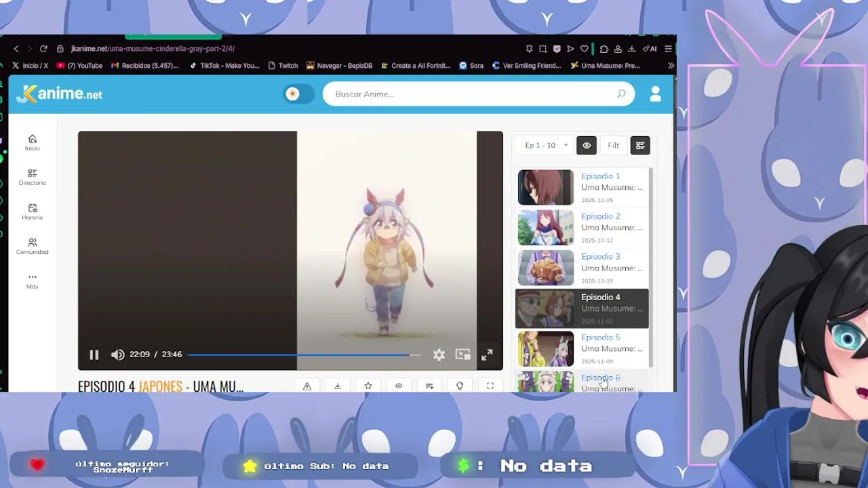
Task: Open browser main menu hamburger icon
Action: [668, 49]
